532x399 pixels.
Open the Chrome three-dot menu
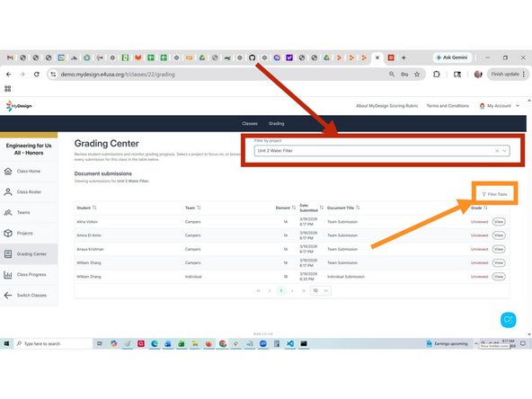[x=524, y=74]
